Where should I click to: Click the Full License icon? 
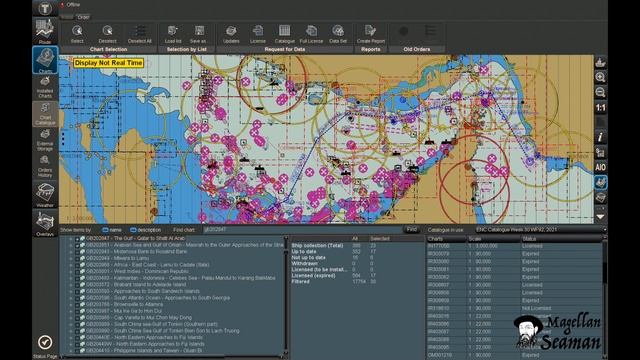[311, 31]
